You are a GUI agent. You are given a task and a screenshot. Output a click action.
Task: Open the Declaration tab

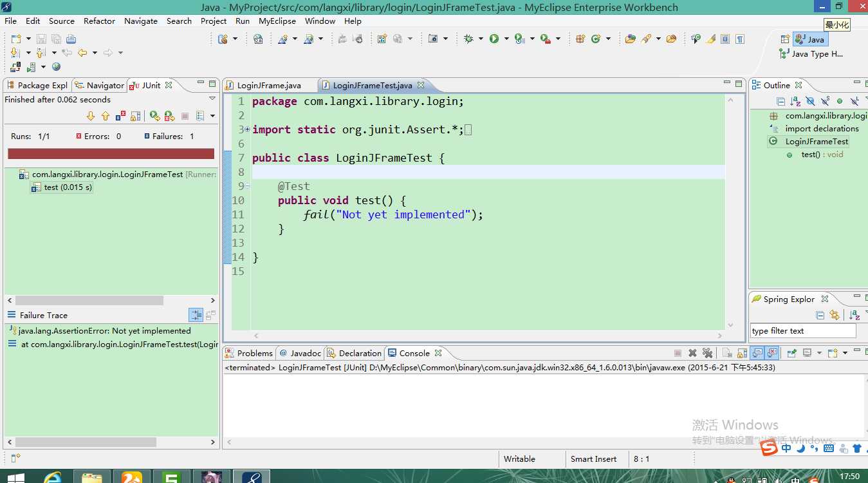coord(355,353)
